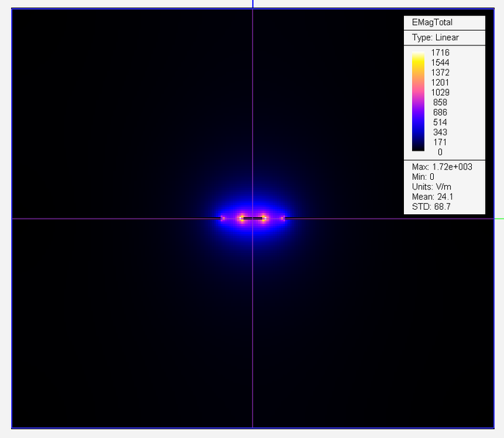Screen dimensions: 504x438
Task: Click the 343 scale tick label
Action: pyautogui.click(x=440, y=132)
